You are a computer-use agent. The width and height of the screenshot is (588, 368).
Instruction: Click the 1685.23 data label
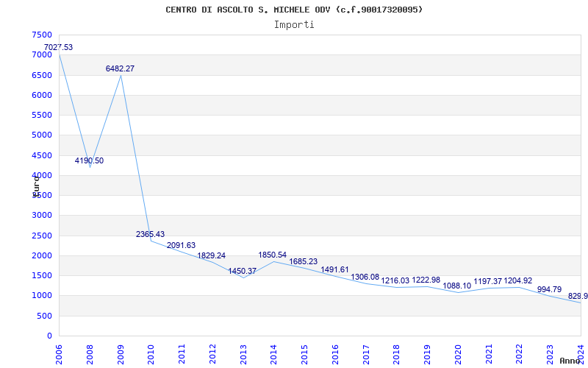304,262
